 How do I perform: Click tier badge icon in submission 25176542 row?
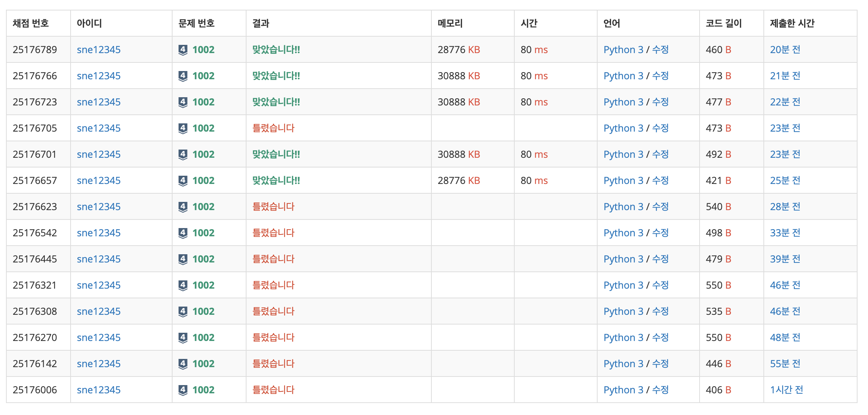coord(183,233)
